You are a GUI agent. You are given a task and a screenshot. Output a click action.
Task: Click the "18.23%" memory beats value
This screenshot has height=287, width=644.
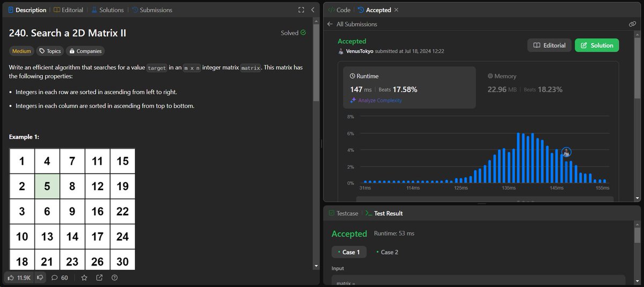550,89
